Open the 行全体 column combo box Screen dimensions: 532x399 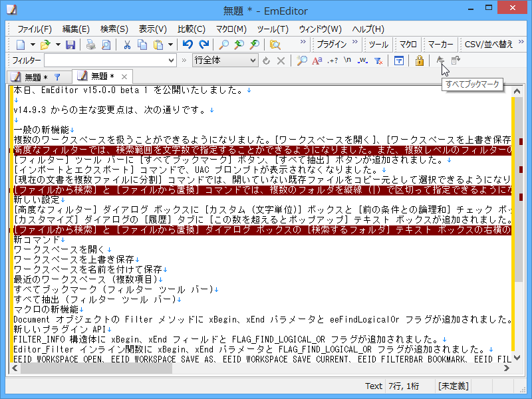(x=225, y=61)
